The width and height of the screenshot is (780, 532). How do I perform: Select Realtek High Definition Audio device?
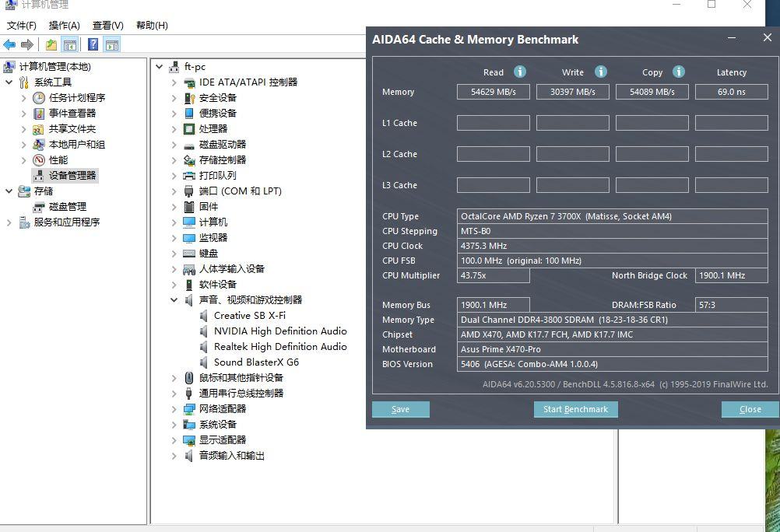[x=280, y=347]
